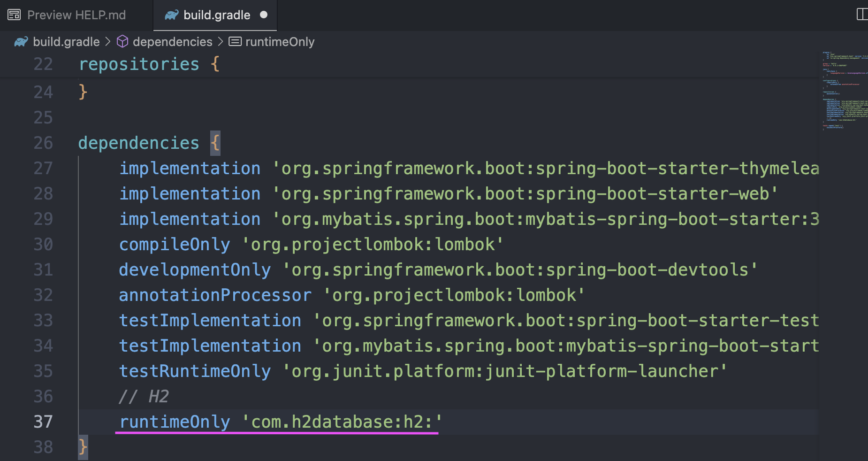
Task: Click the mybatis testImplementation line 34
Action: (469, 346)
